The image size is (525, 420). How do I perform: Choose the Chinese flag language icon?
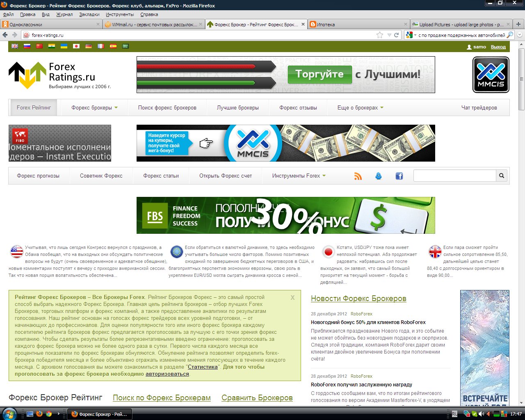(x=39, y=46)
